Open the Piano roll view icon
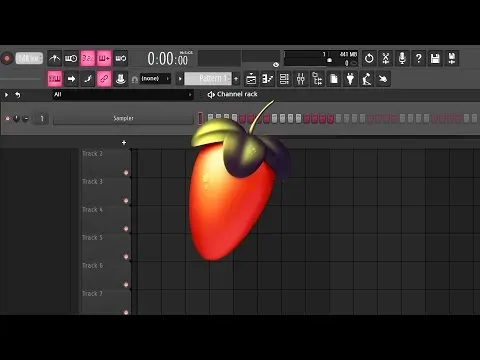480x360 pixels. pyautogui.click(x=268, y=79)
